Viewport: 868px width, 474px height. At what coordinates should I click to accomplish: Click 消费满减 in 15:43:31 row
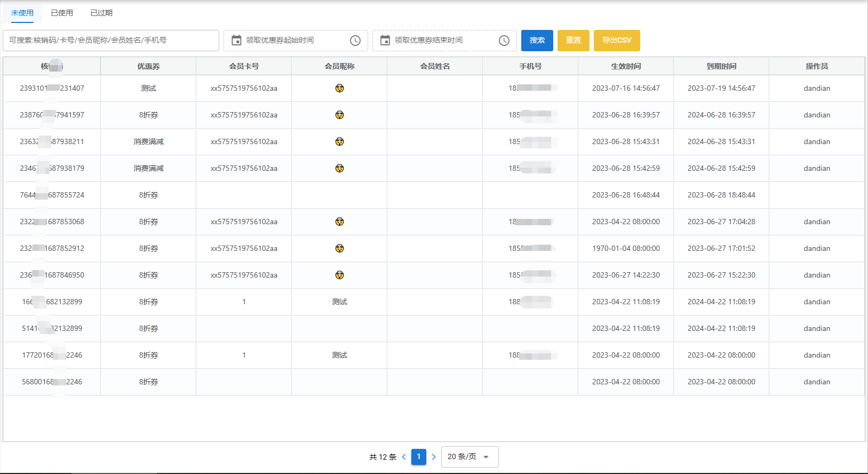pos(148,141)
